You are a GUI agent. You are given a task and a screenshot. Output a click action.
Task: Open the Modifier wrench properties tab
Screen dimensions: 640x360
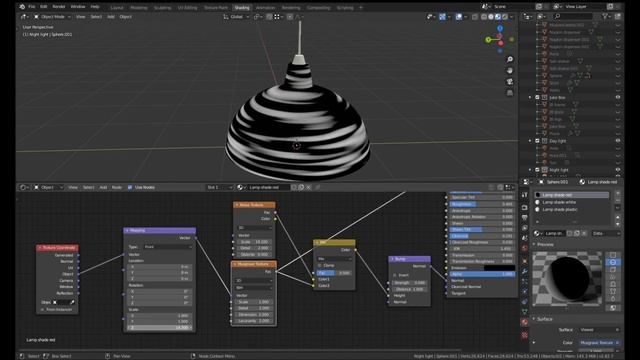coord(524,271)
